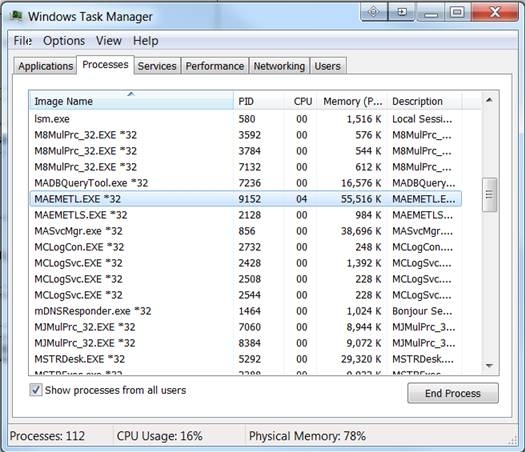
Task: Sort by the PID column header
Action: tap(258, 101)
